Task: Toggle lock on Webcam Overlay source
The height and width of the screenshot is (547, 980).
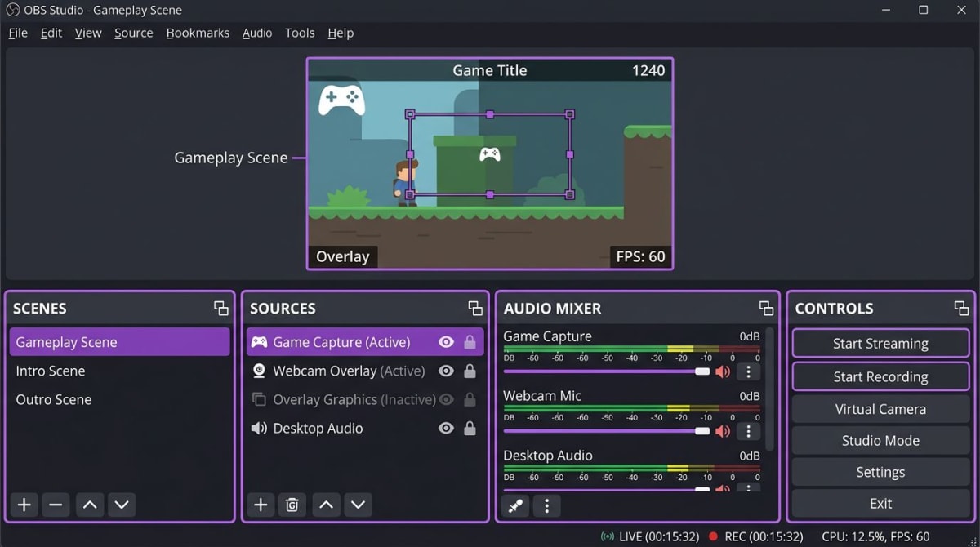Action: tap(470, 371)
